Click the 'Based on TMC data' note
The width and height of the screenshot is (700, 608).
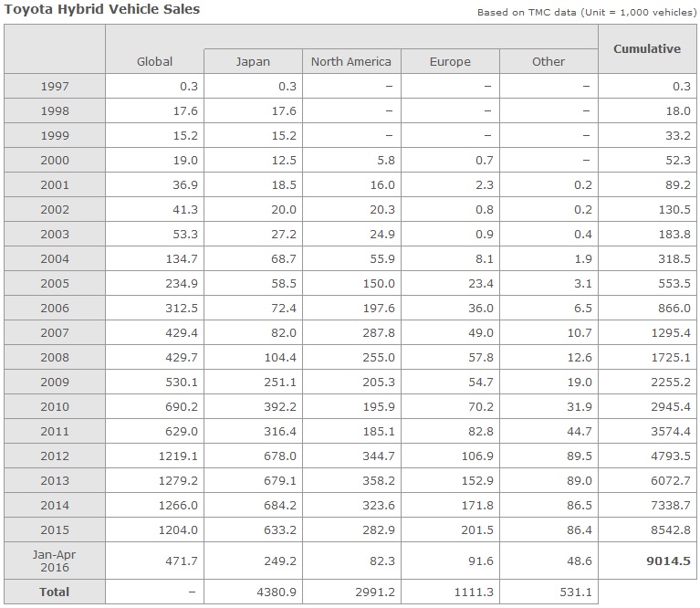585,13
